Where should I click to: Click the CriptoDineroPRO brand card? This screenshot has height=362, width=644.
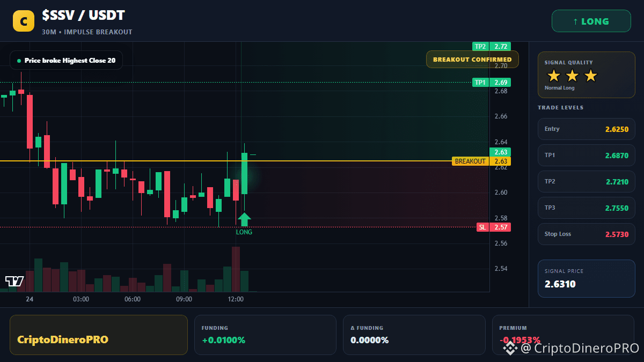(x=99, y=335)
